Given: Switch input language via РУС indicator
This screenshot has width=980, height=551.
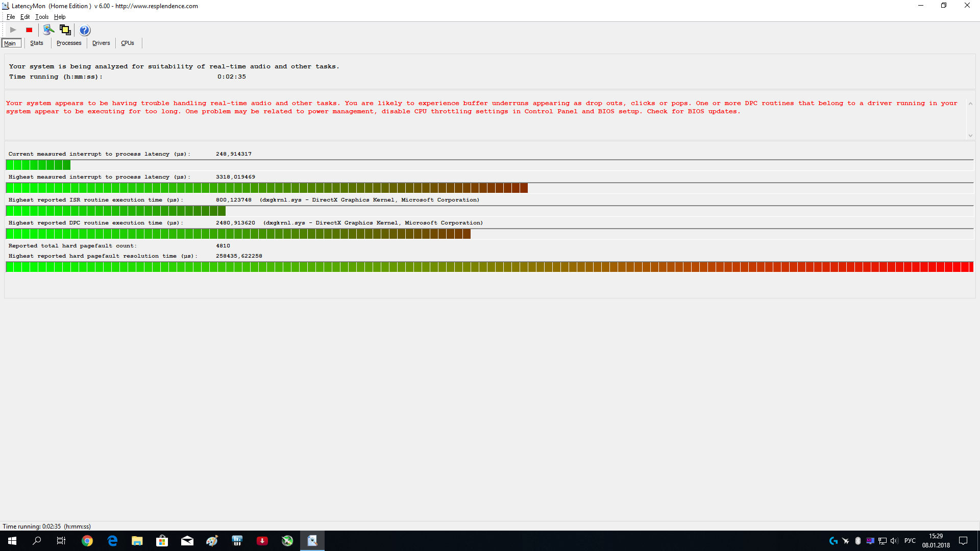Looking at the screenshot, I should click(x=910, y=541).
